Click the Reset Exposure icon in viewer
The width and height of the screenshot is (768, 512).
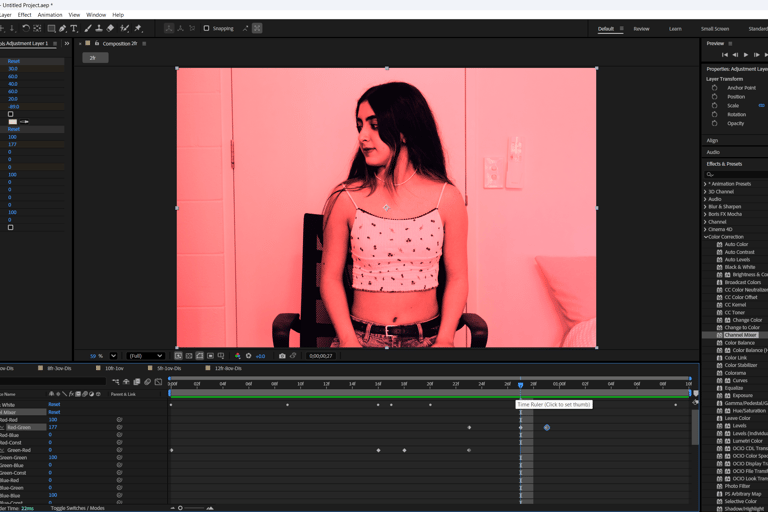[248, 356]
